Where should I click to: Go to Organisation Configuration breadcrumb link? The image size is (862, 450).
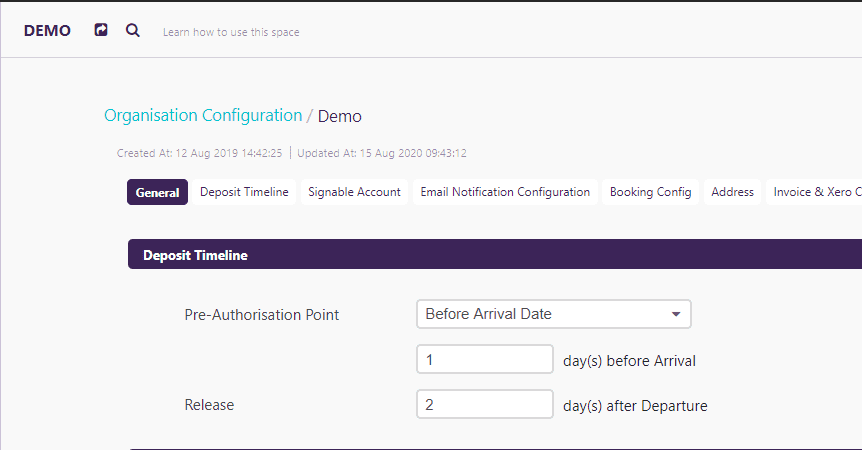(203, 115)
